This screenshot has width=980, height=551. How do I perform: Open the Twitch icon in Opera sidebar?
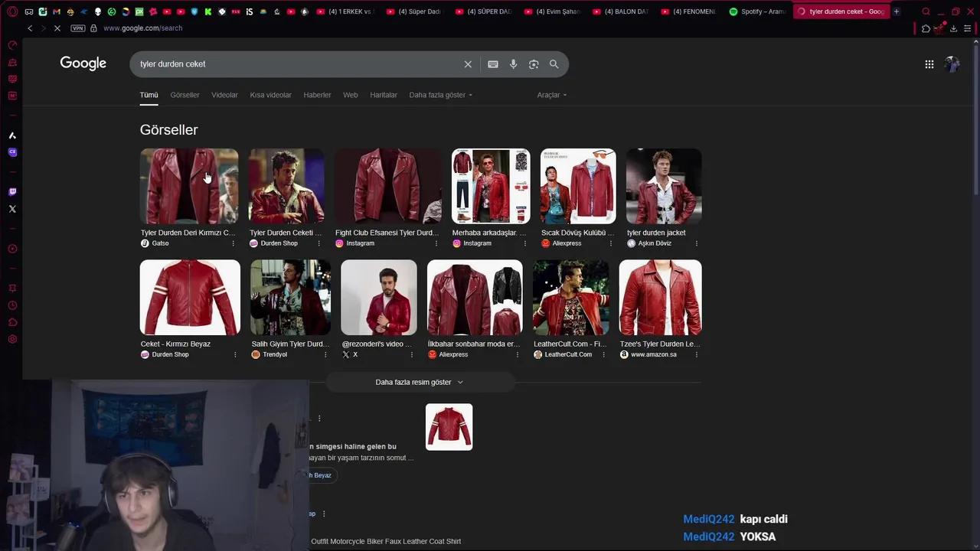tap(12, 192)
